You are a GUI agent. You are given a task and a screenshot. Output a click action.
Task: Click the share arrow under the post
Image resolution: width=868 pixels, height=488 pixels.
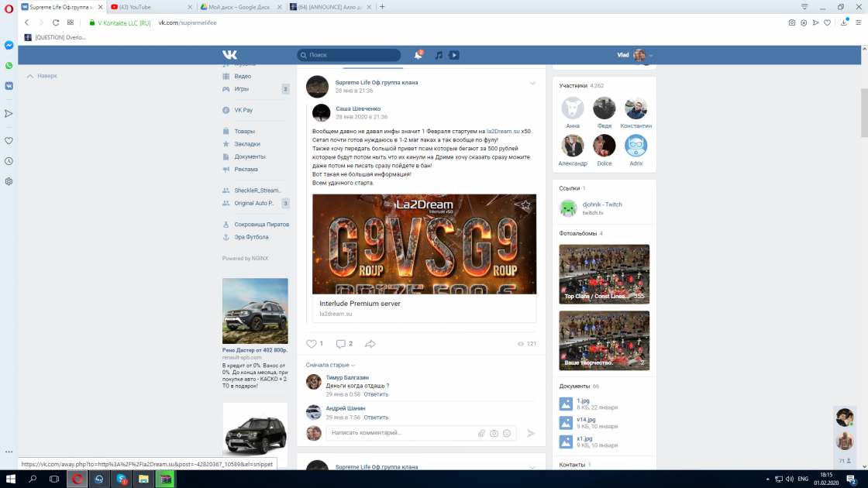tap(370, 344)
